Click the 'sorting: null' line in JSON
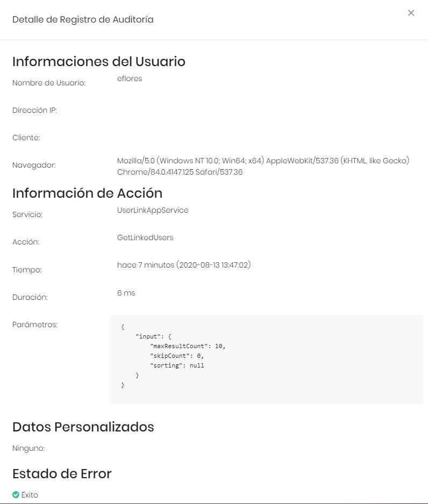The image size is (428, 504). (x=177, y=365)
